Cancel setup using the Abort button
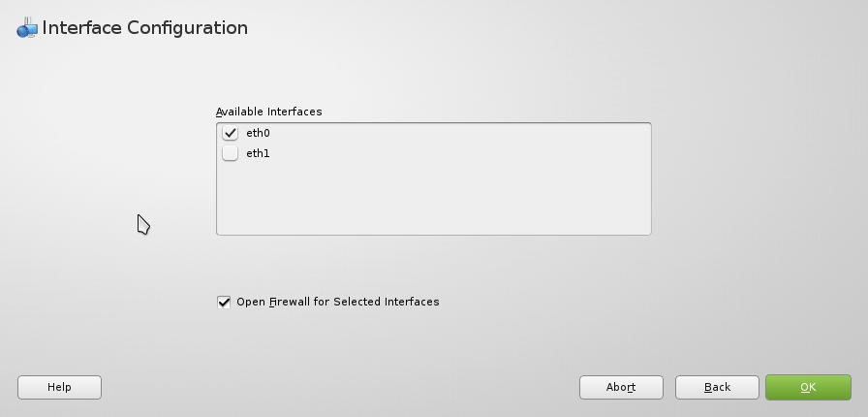 pyautogui.click(x=621, y=387)
